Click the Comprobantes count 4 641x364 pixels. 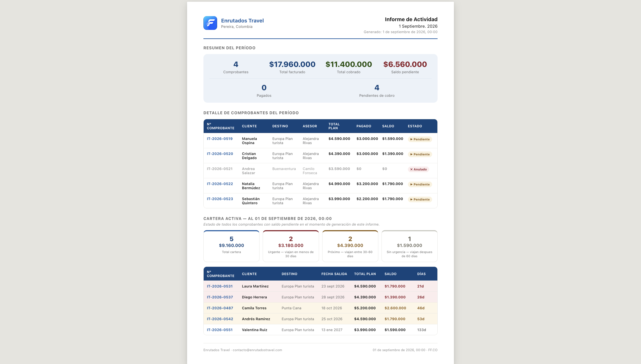click(x=235, y=64)
